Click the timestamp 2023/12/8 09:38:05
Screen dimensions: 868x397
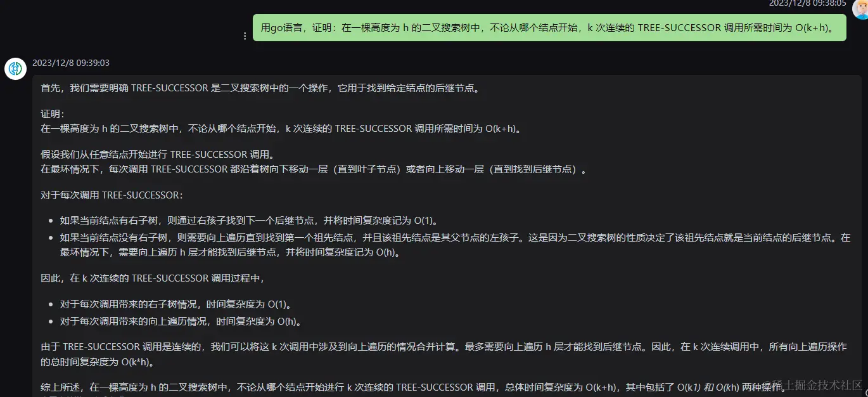(806, 4)
